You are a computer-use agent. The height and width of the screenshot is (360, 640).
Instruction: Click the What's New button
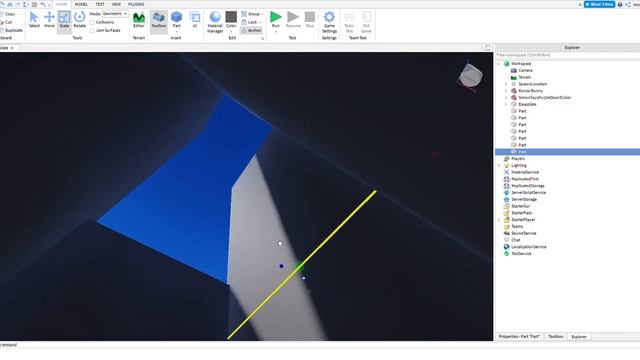click(x=599, y=4)
